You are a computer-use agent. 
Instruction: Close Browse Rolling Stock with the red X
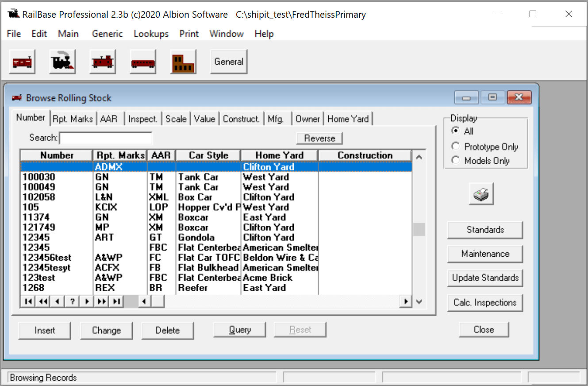(x=519, y=97)
